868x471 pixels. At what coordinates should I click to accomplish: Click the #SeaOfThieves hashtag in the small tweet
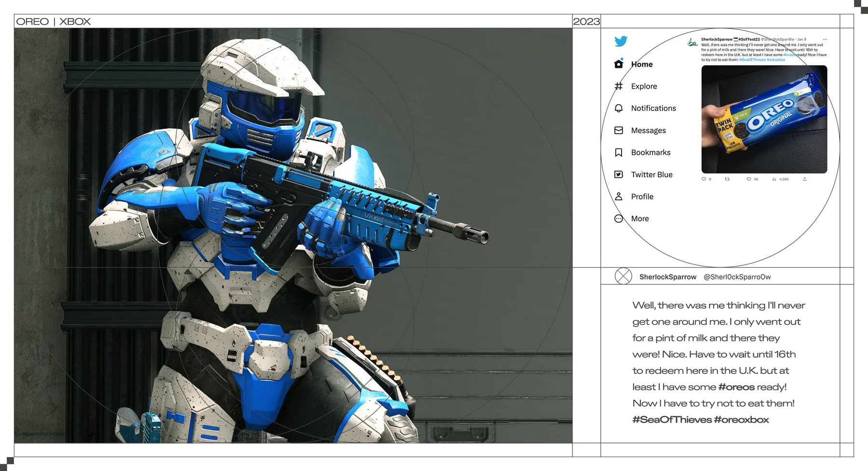pos(752,60)
